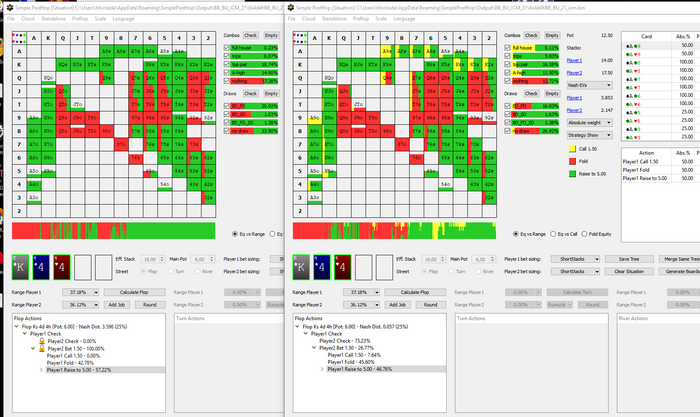700x417 pixels.
Task: Toggle nothing checkbox in right window
Action: coord(507,81)
